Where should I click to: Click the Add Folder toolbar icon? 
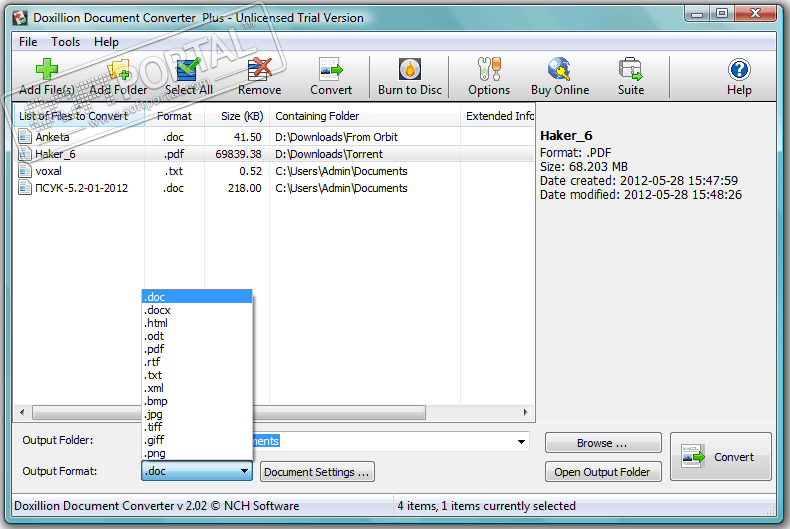tap(118, 70)
